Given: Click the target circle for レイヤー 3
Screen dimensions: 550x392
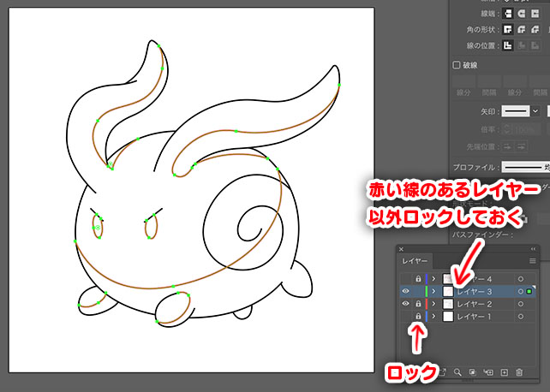Looking at the screenshot, I should coord(521,292).
